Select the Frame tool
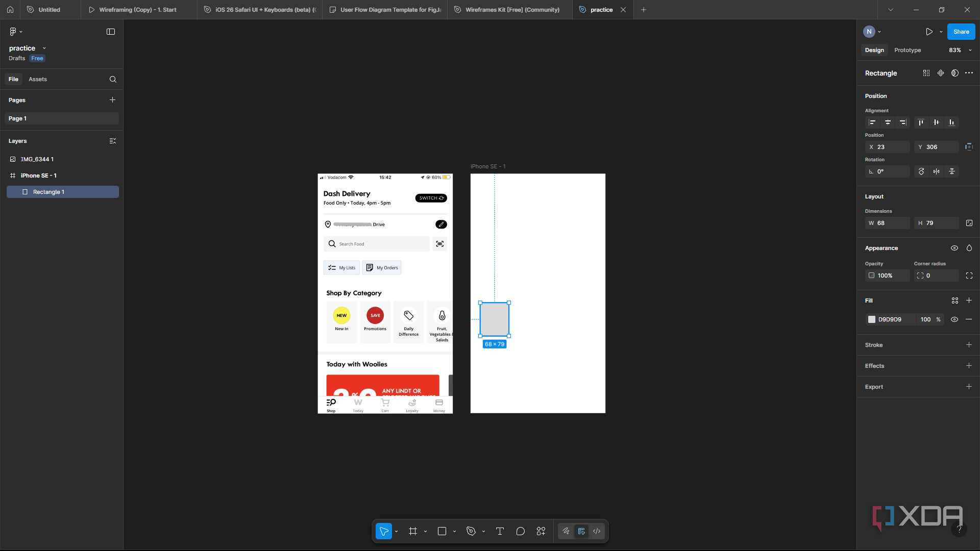The image size is (980, 551). (413, 531)
